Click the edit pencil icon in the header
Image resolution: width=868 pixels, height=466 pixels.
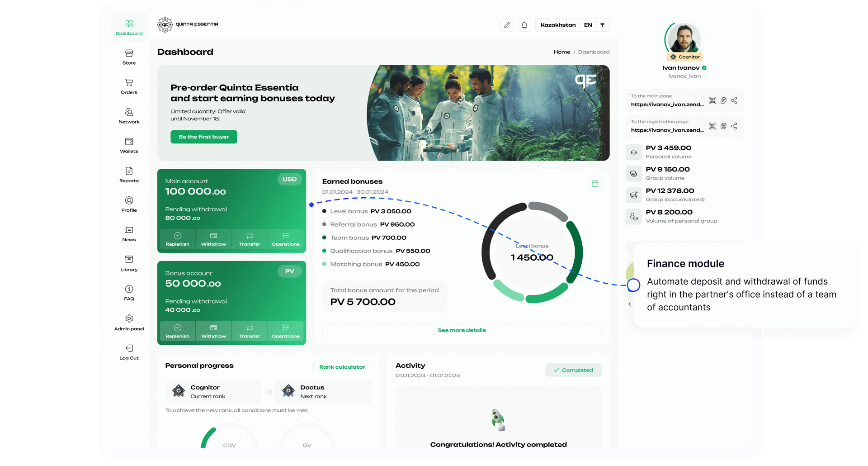point(507,25)
